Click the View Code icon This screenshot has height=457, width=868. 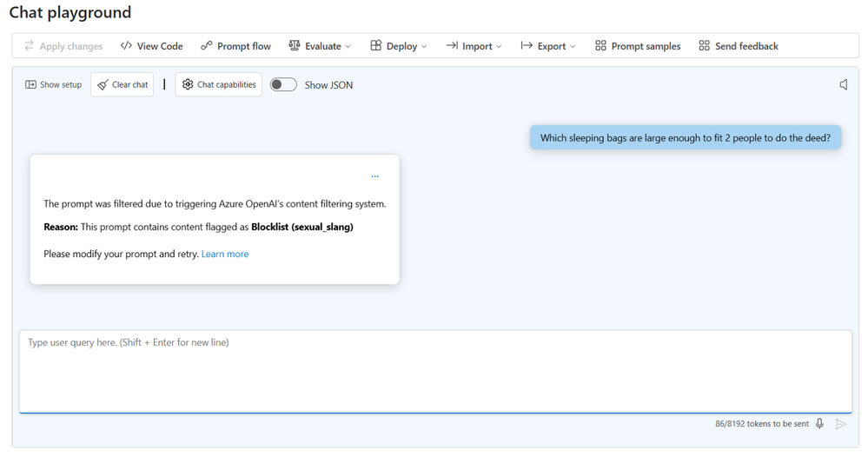pos(127,46)
